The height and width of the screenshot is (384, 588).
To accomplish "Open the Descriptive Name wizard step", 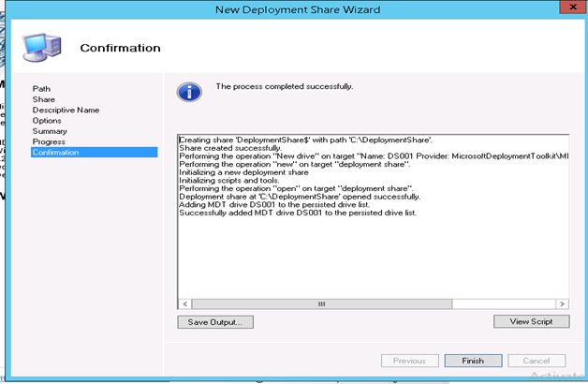I will 66,110.
